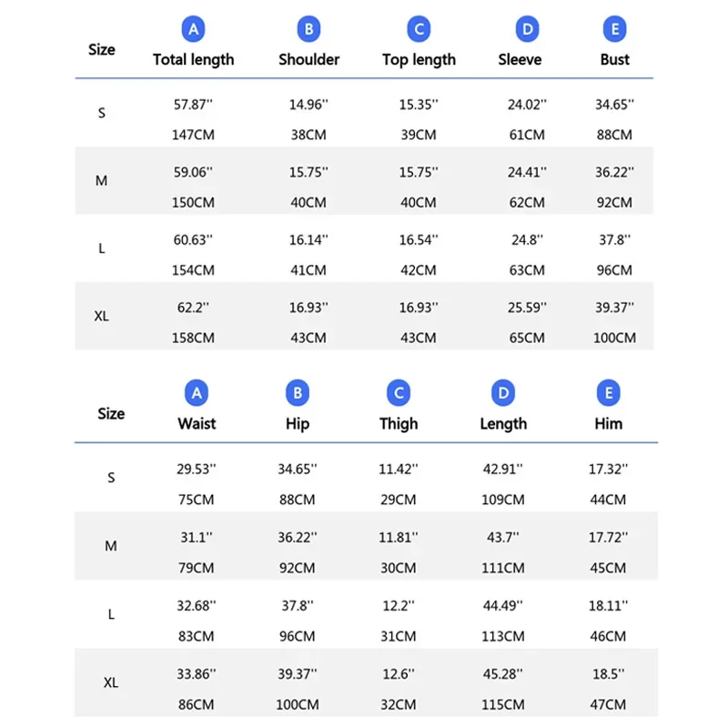Click the Thigh column header

pyautogui.click(x=399, y=424)
